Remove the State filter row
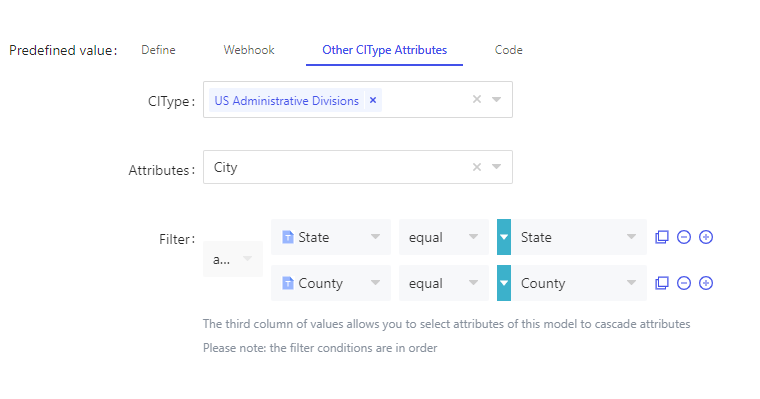This screenshot has width=760, height=399. coord(684,237)
